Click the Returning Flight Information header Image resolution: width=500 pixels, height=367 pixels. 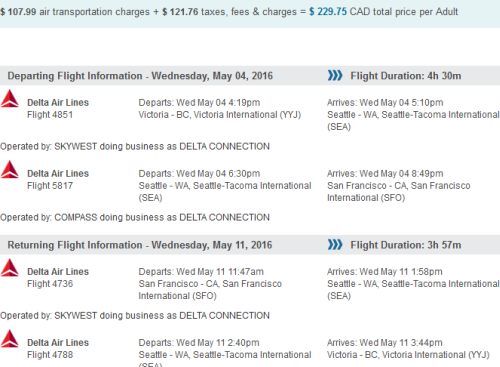click(x=140, y=245)
